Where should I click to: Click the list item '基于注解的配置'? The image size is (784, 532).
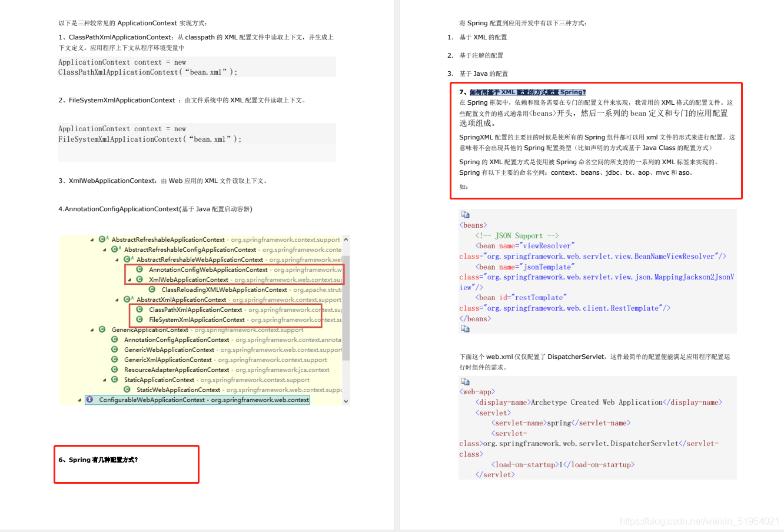tap(481, 55)
